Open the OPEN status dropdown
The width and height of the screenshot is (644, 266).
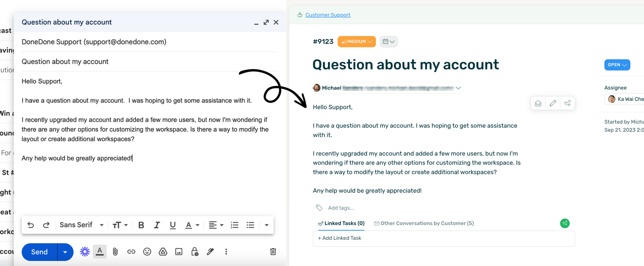click(x=617, y=65)
